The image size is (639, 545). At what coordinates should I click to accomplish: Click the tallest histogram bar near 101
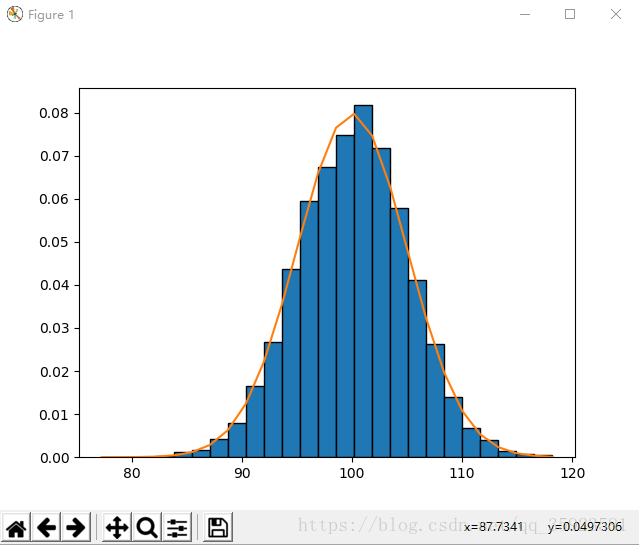363,281
